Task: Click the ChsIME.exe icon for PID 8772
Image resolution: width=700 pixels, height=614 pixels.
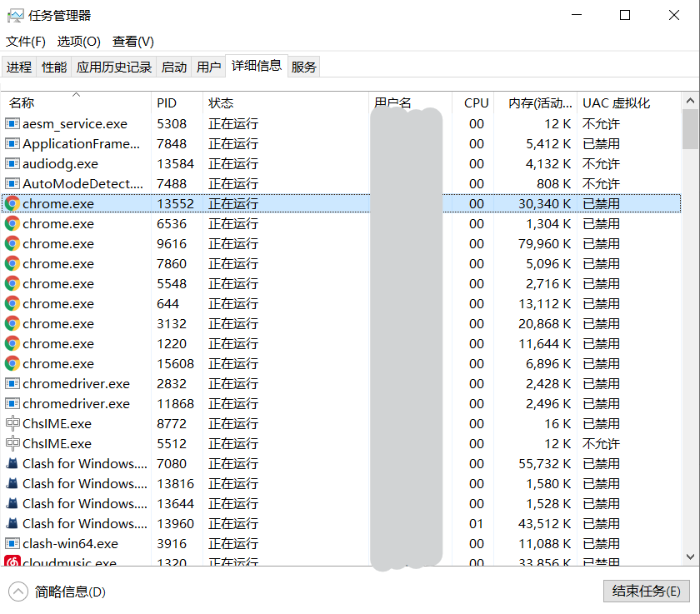Action: click(12, 423)
